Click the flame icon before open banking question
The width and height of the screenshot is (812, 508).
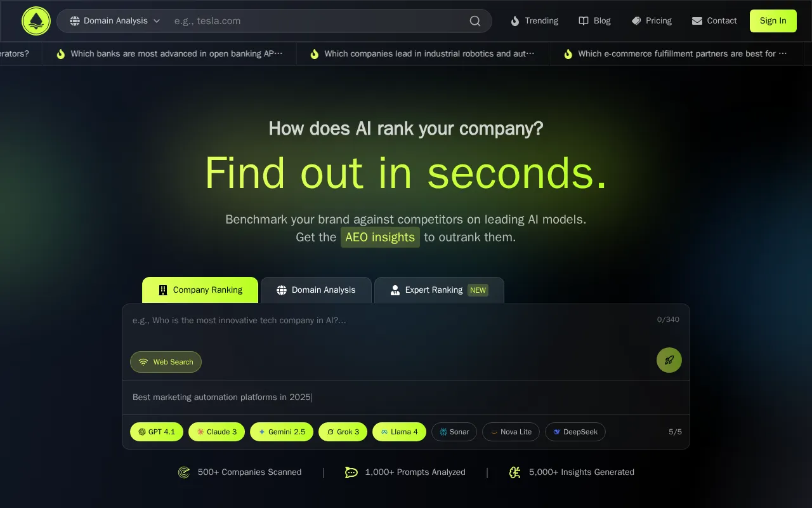[61, 54]
